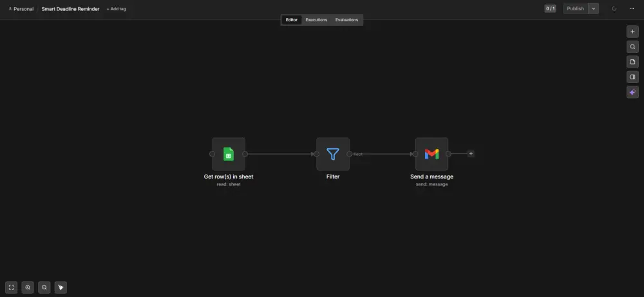Click the Personal project icon
This screenshot has width=644, height=297.
click(x=10, y=8)
